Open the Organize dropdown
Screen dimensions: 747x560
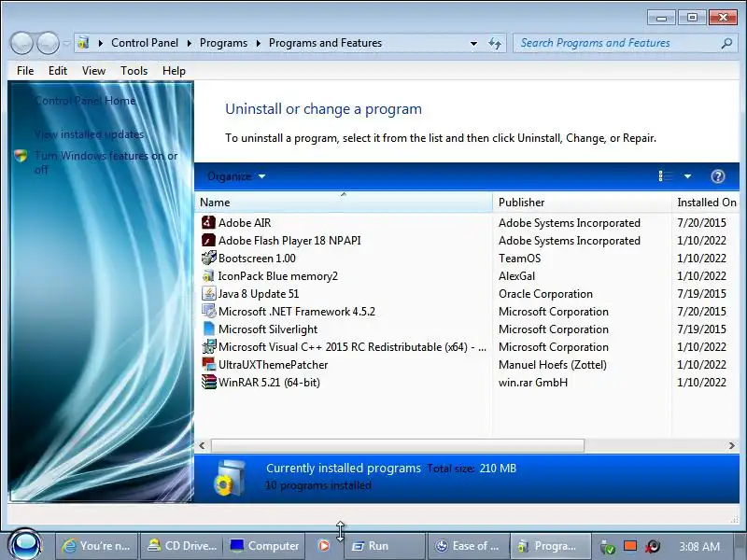(x=236, y=176)
